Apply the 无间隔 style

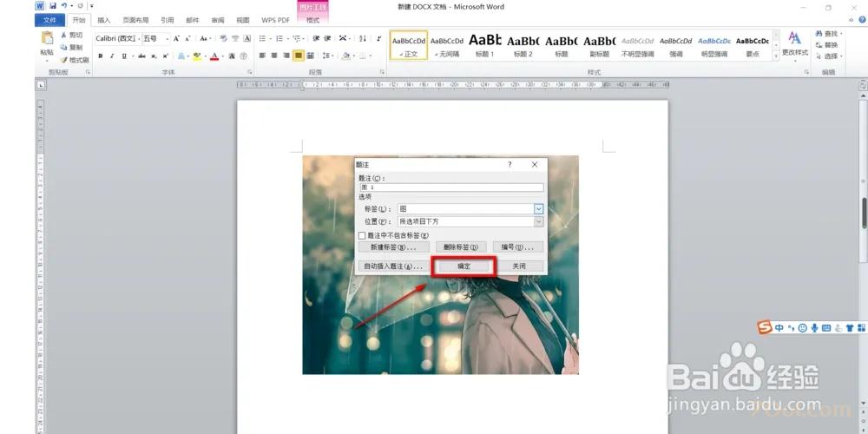pos(447,45)
